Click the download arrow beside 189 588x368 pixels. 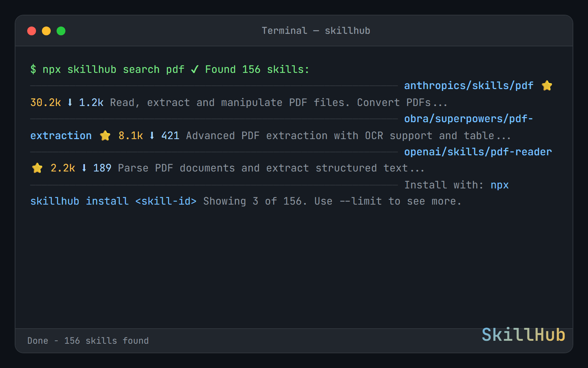[84, 168]
